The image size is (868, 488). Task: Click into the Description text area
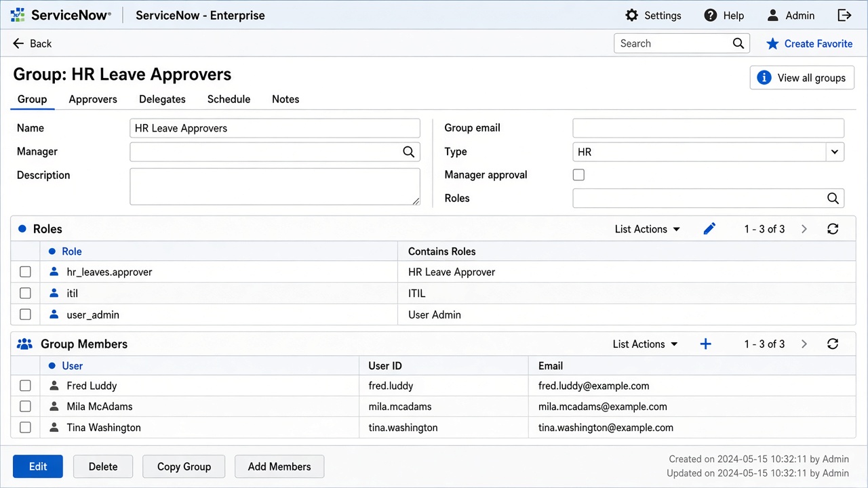click(x=275, y=186)
